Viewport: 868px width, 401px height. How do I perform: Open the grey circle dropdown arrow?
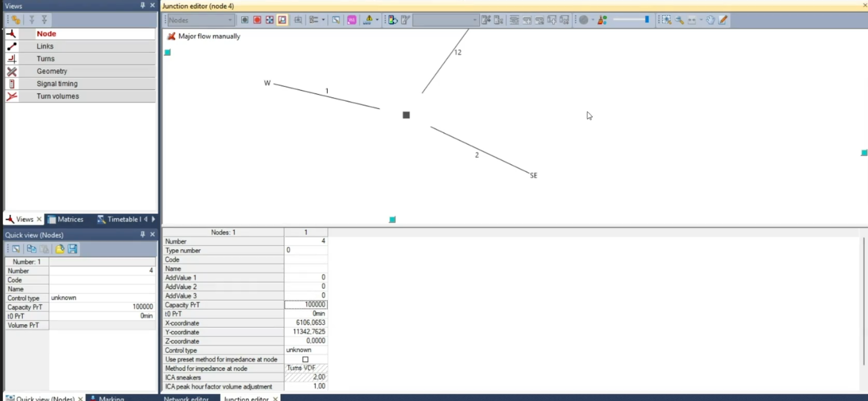[593, 20]
